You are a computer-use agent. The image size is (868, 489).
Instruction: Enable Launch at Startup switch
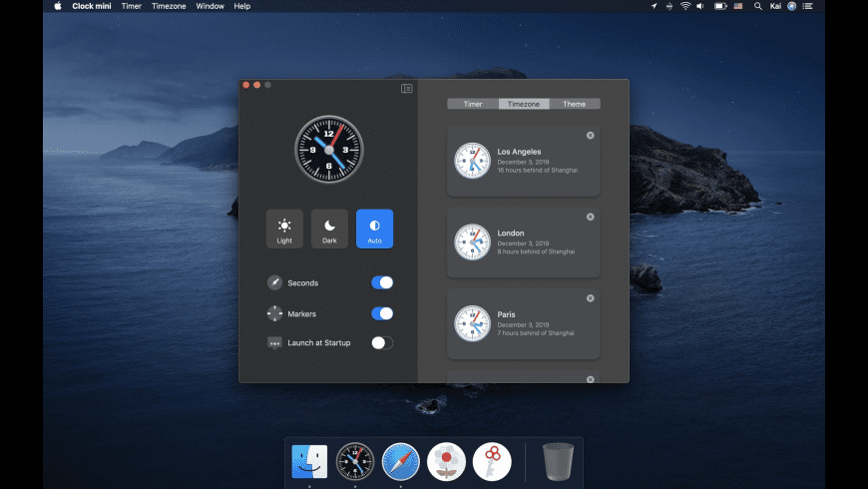(x=382, y=343)
